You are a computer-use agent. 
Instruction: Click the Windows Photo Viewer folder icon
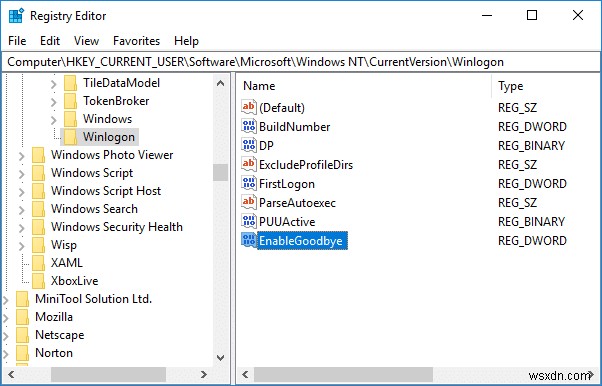coord(38,155)
